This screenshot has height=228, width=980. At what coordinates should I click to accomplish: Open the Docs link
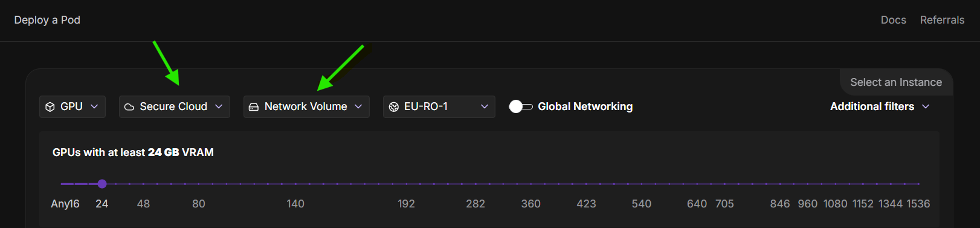point(893,20)
